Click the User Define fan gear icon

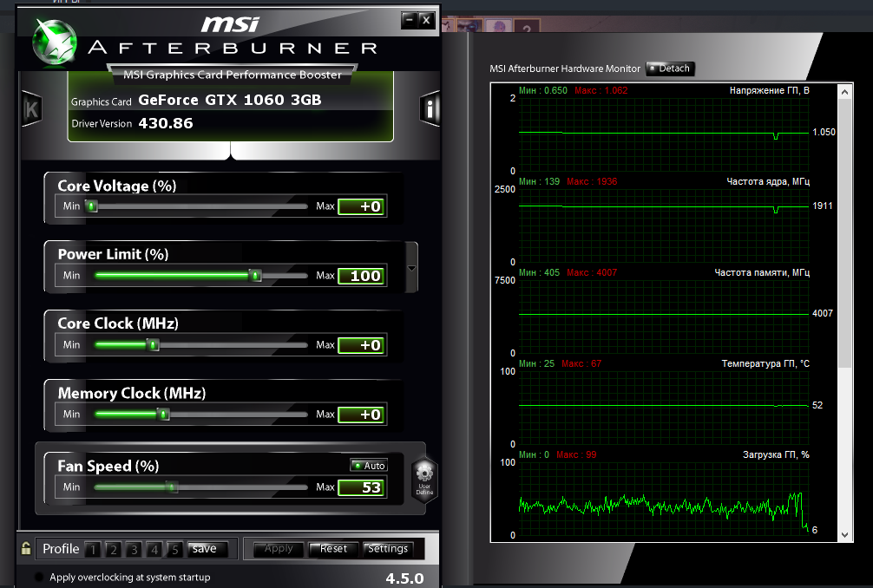pos(424,480)
